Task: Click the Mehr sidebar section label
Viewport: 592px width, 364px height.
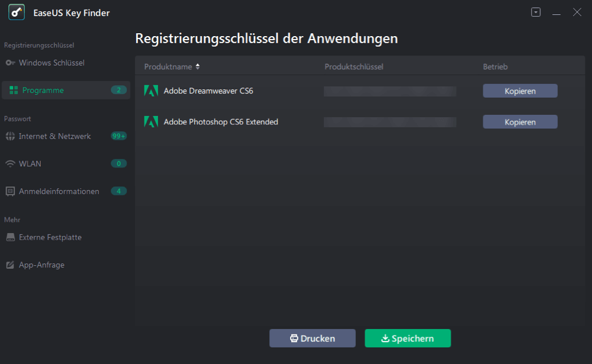Action: tap(12, 220)
